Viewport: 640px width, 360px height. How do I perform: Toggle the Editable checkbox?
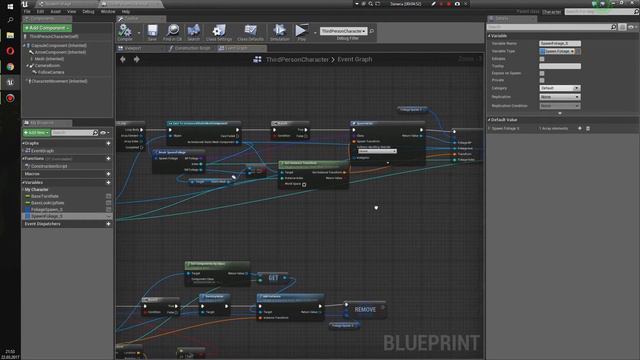[x=542, y=59]
